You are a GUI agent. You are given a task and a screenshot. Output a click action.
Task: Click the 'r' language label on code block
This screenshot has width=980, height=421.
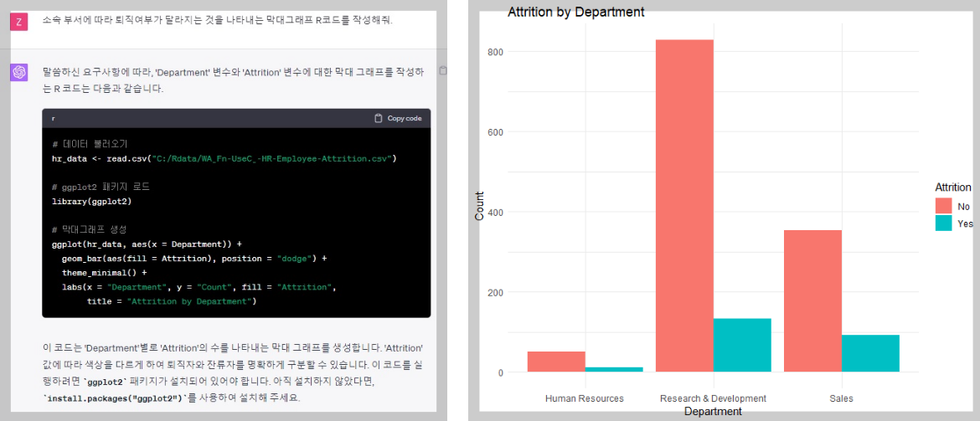[53, 118]
